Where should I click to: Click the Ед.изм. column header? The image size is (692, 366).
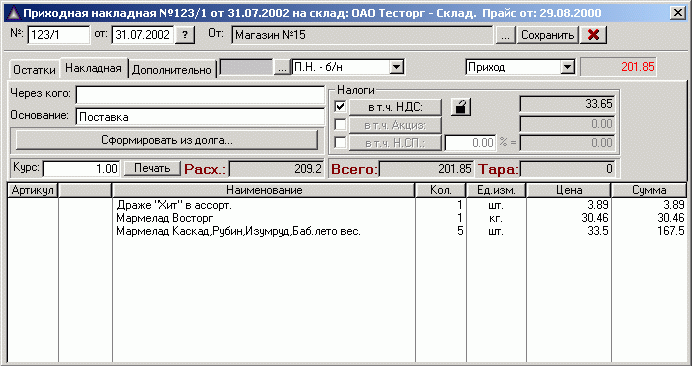496,190
